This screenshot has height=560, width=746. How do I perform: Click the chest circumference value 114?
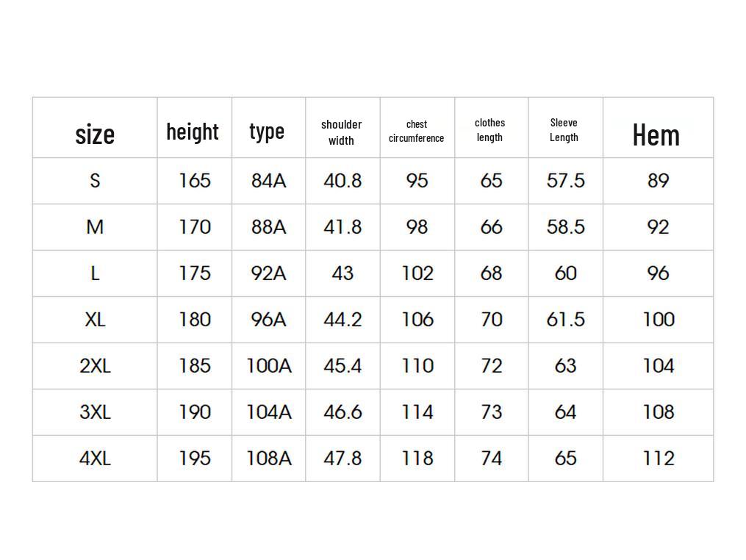[417, 412]
